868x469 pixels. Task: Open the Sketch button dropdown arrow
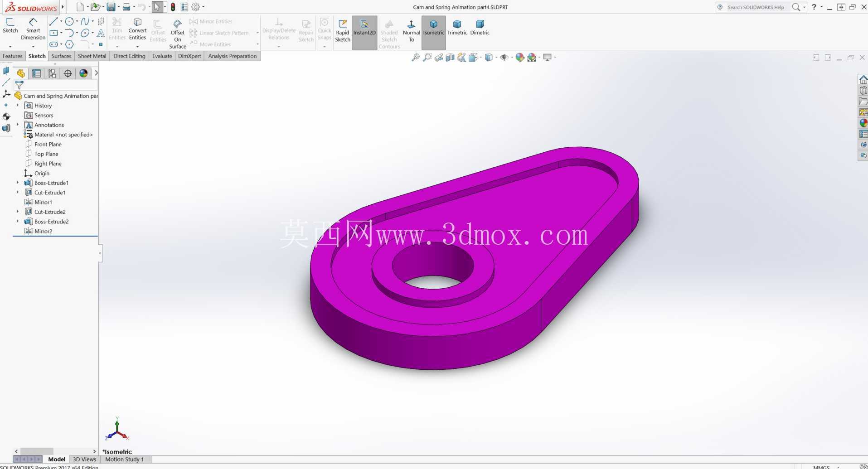click(x=10, y=47)
